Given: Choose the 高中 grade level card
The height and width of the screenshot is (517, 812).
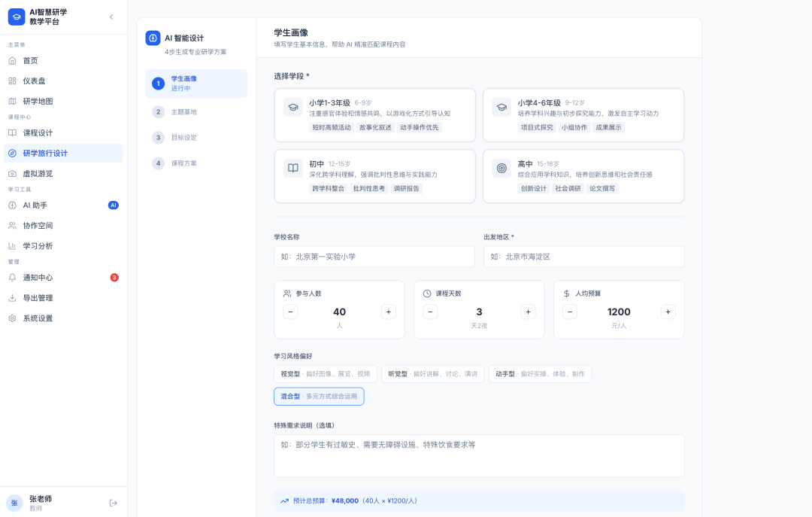Looking at the screenshot, I should pyautogui.click(x=583, y=176).
